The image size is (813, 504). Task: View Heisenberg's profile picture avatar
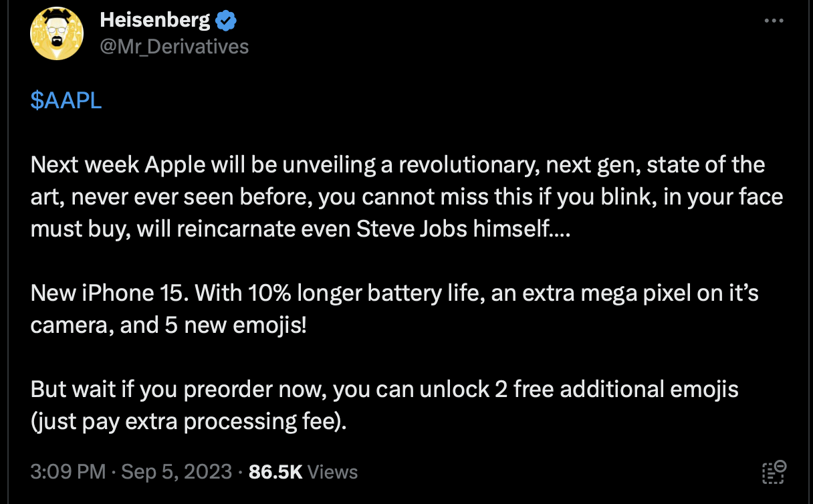[x=57, y=34]
